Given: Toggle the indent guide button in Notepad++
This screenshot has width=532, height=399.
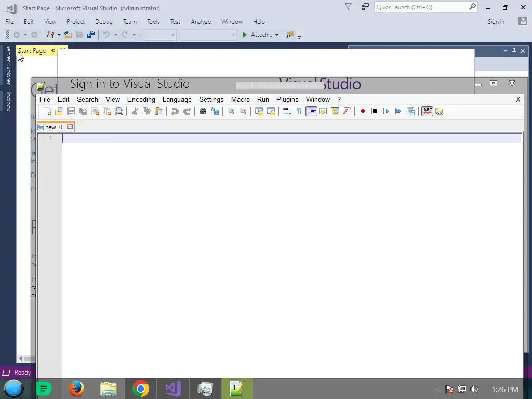Looking at the screenshot, I should coord(311,111).
